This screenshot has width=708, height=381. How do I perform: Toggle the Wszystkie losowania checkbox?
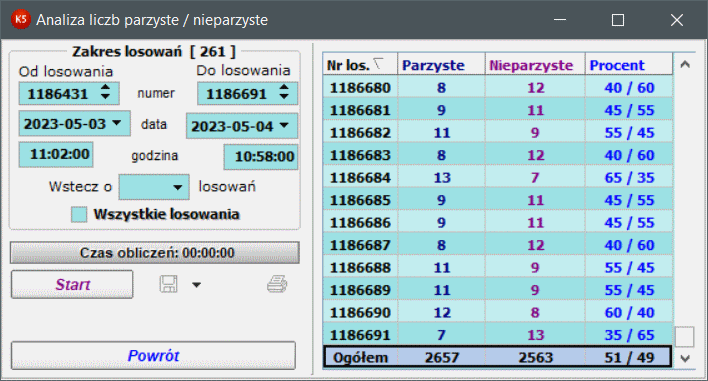point(79,214)
